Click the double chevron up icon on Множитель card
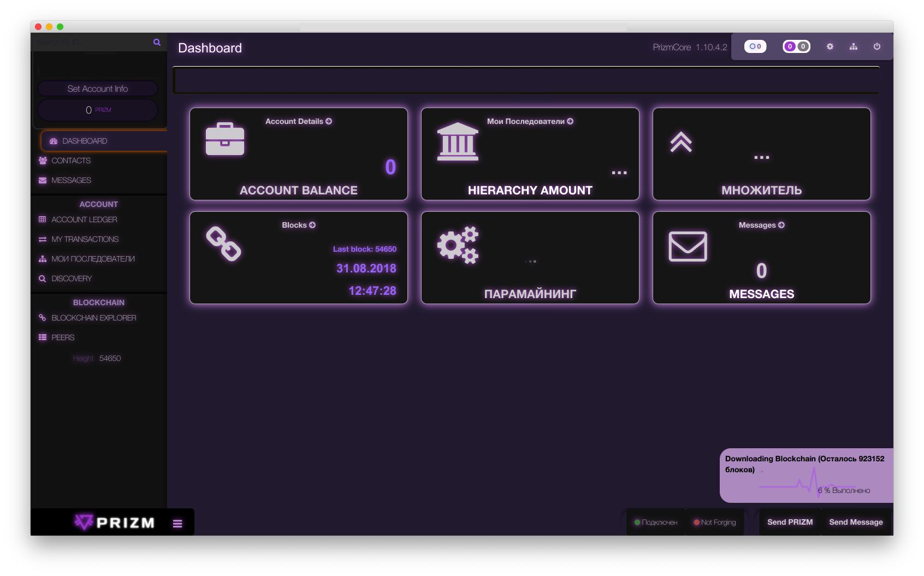The width and height of the screenshot is (924, 576). coord(681,141)
